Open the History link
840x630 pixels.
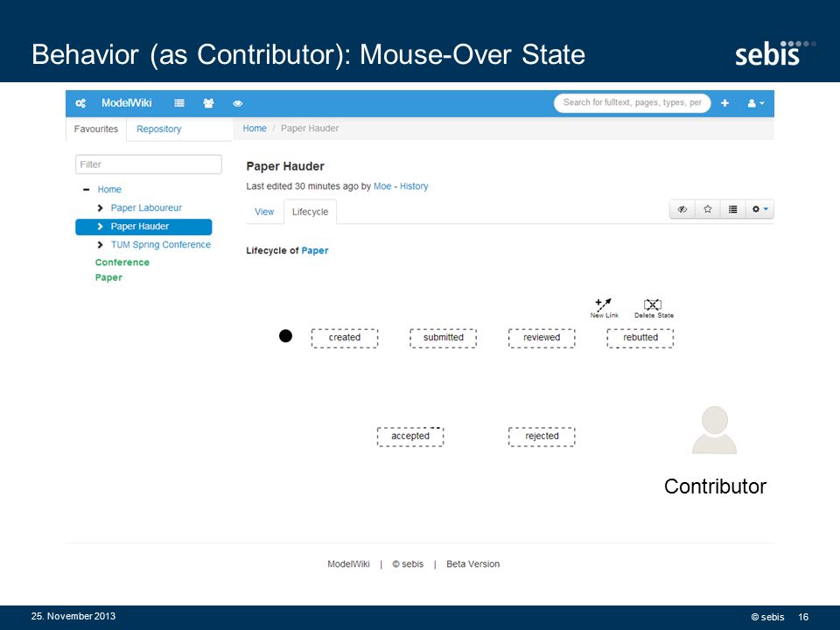(x=414, y=186)
